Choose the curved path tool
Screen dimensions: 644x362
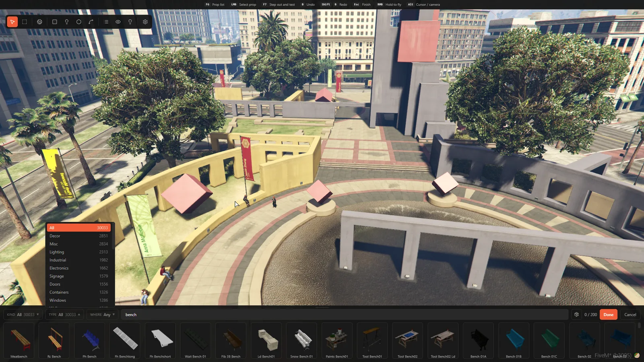pos(91,22)
